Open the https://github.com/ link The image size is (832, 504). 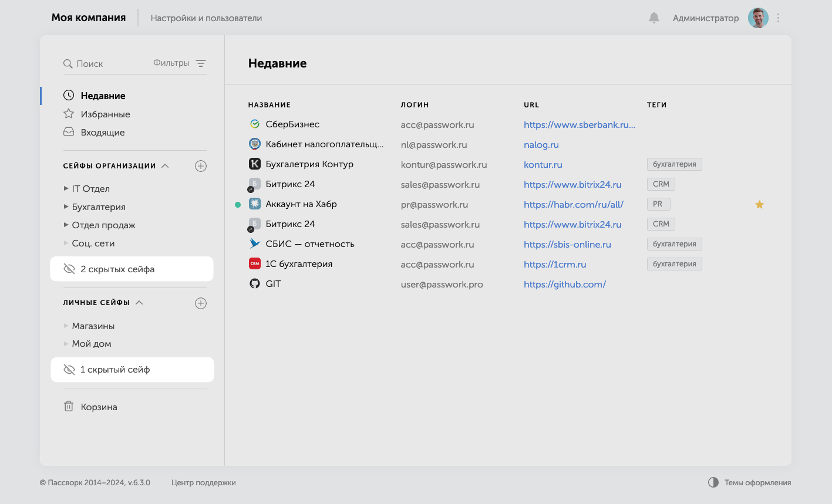[x=565, y=285]
